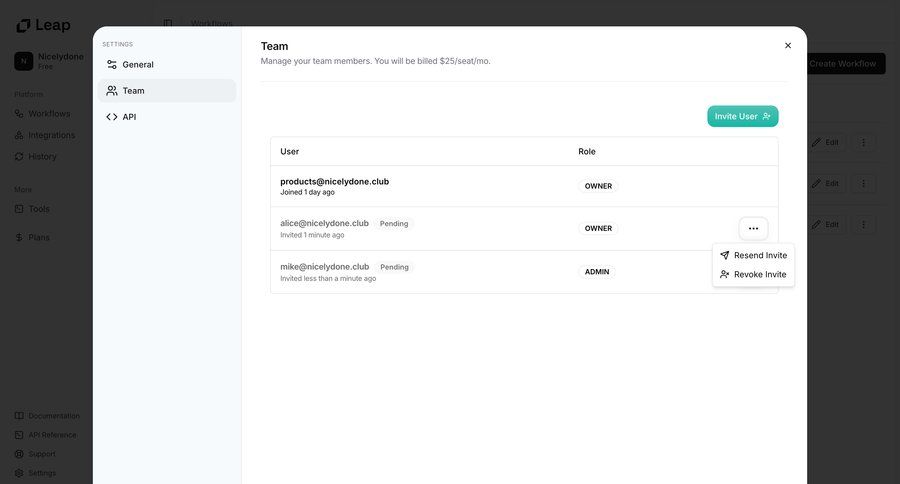Image resolution: width=900 pixels, height=484 pixels.
Task: Click the Documentation book icon
Action: pos(19,416)
